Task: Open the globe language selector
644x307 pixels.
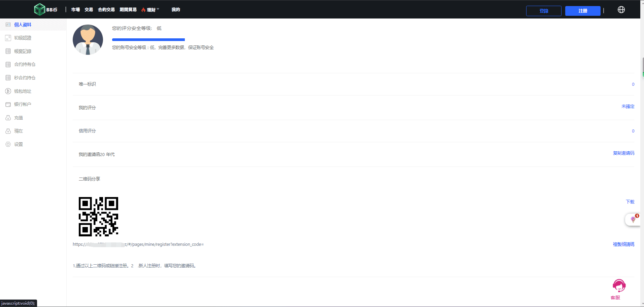Action: pos(621,10)
